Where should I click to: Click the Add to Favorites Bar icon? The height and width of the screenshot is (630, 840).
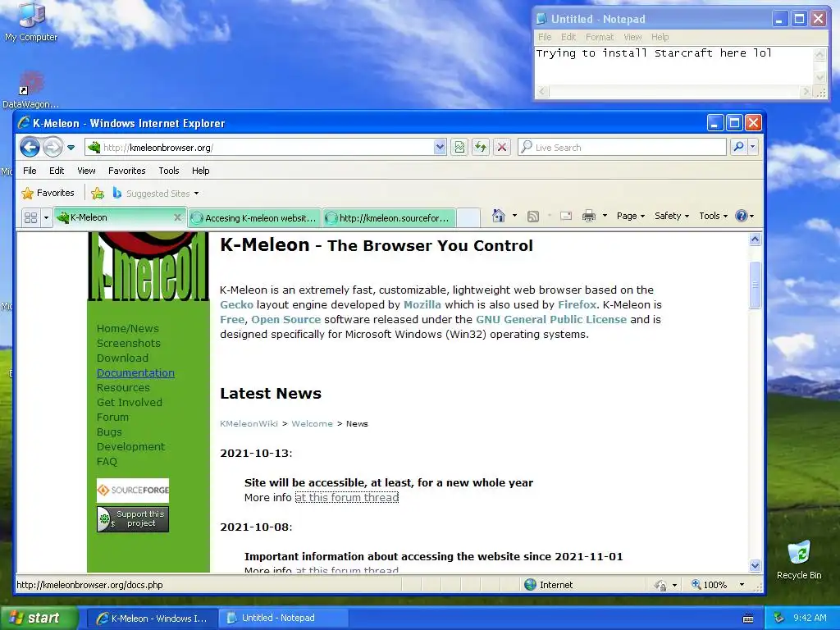[x=98, y=194]
